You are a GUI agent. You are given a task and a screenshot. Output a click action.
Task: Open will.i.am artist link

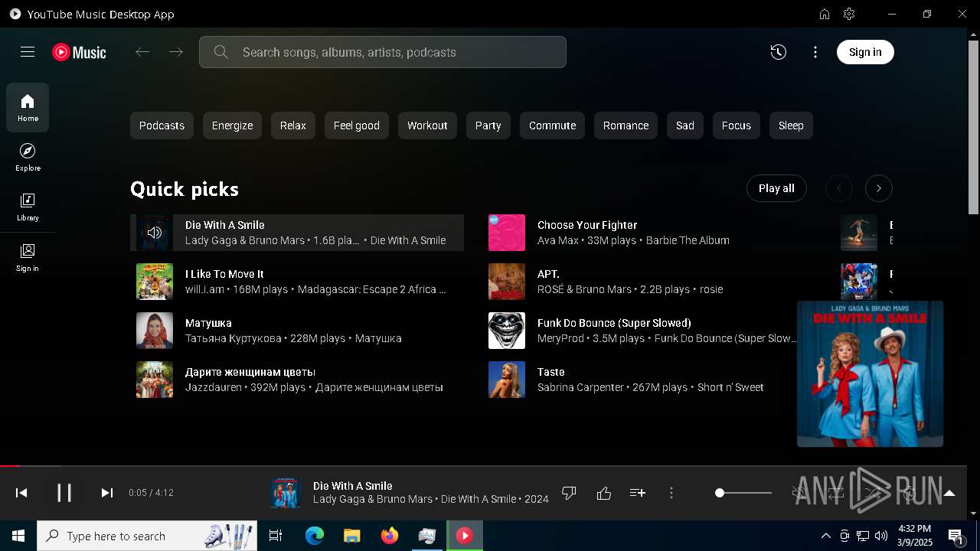coord(204,289)
